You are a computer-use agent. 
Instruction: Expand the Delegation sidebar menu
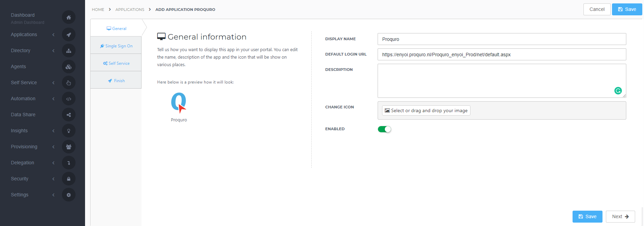(53, 163)
